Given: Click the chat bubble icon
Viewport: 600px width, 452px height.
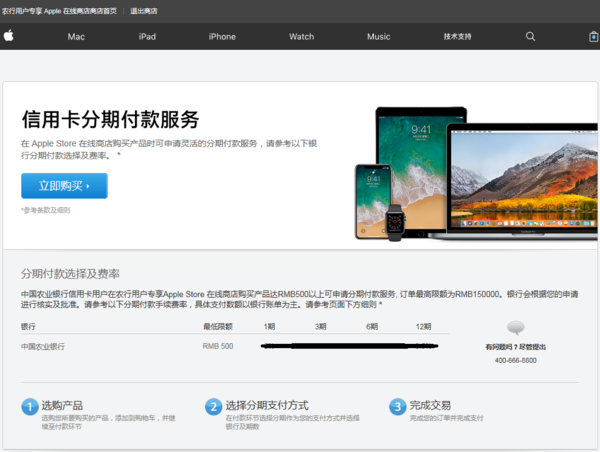Looking at the screenshot, I should point(515,328).
